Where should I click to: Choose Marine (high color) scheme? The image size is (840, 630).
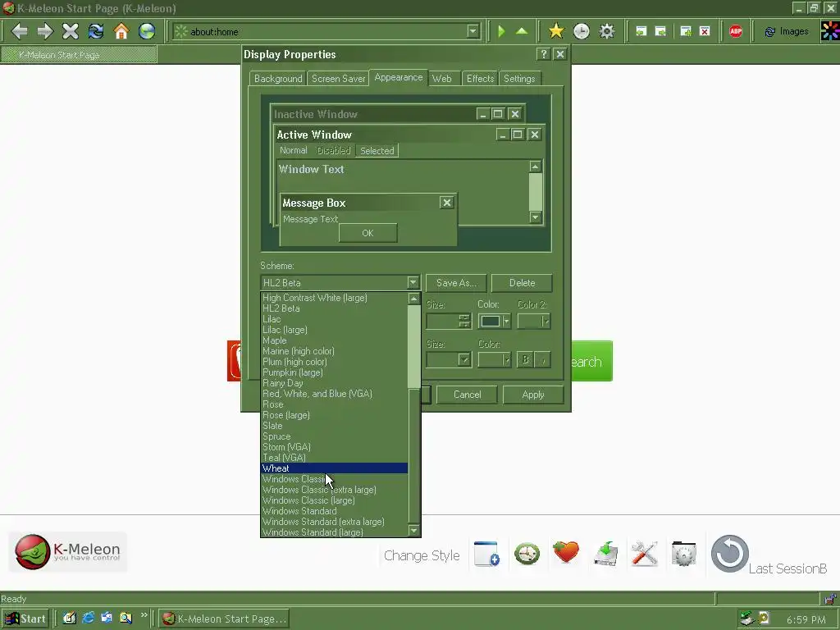click(x=335, y=351)
